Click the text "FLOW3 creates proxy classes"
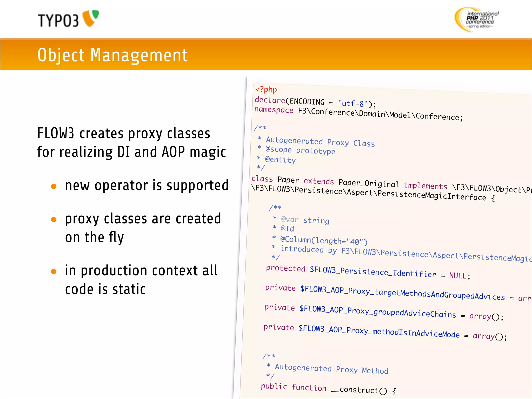The image size is (532, 399). [124, 134]
